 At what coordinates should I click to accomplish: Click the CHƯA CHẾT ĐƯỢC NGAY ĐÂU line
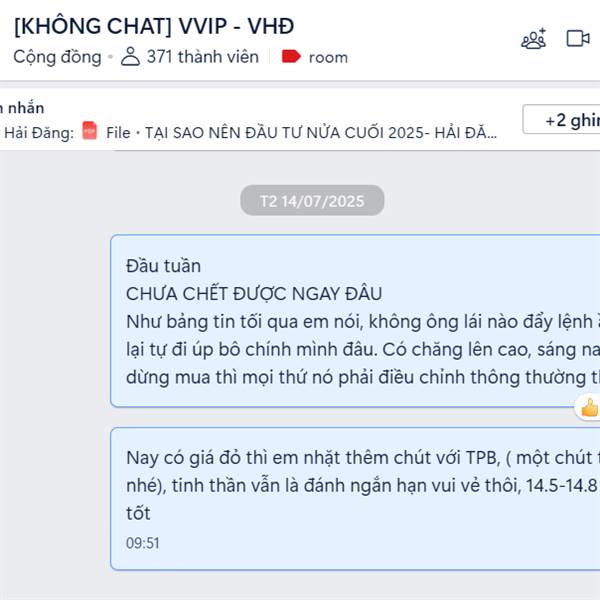[x=254, y=294]
